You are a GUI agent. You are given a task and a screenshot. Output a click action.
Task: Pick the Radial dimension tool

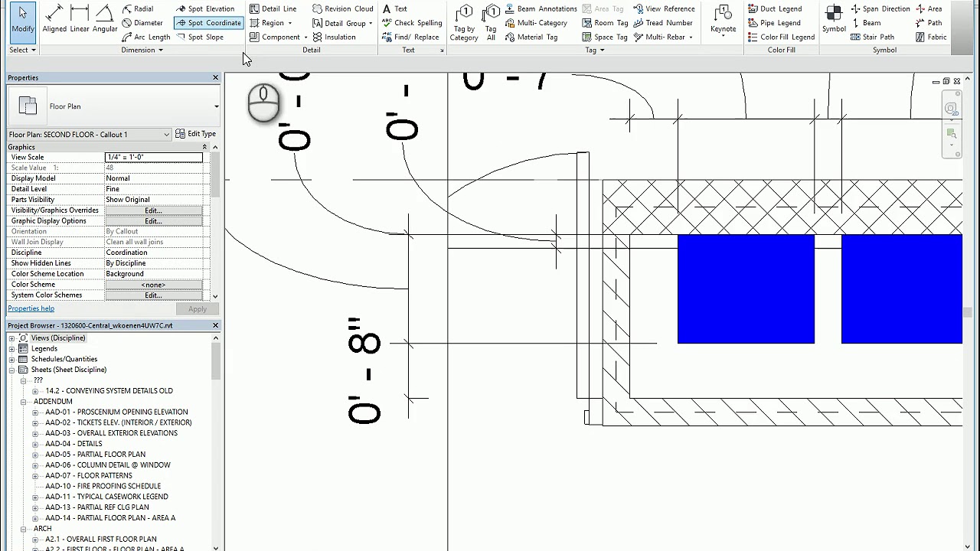coord(137,9)
